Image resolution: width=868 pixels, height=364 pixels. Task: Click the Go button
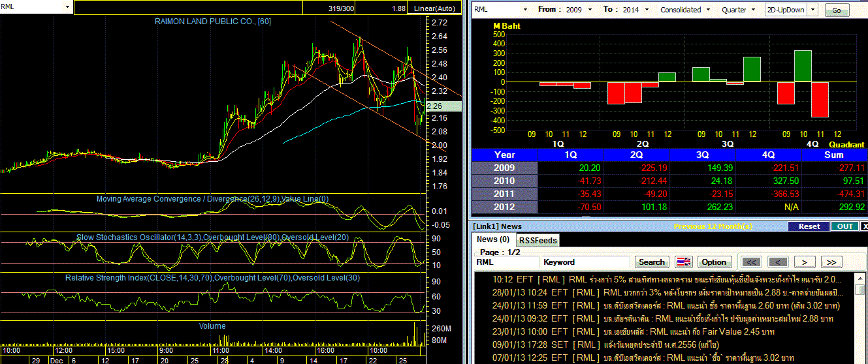click(837, 10)
